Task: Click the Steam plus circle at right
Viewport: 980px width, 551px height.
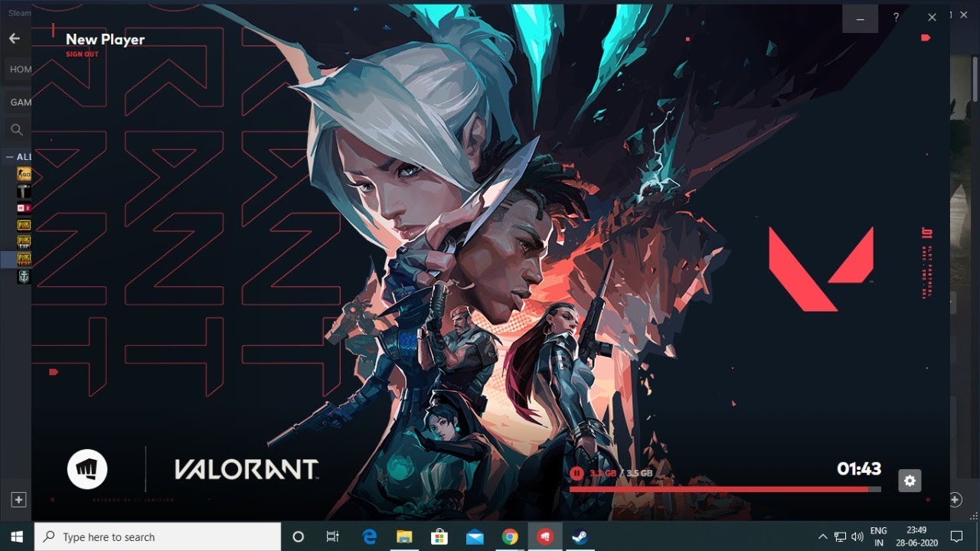Action: [955, 500]
